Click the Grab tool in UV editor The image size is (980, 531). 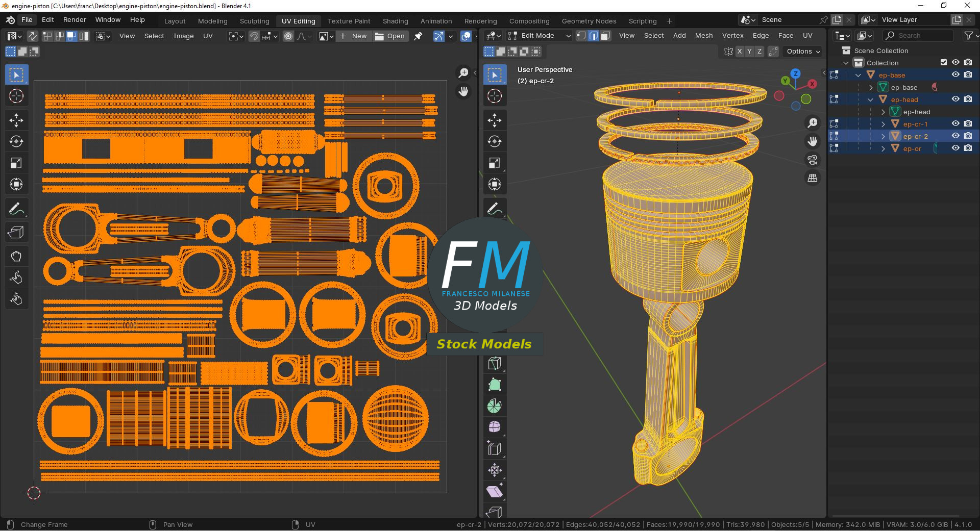pos(16,256)
